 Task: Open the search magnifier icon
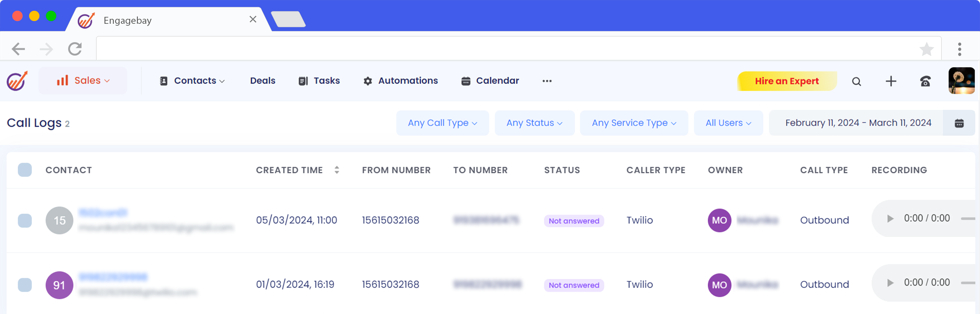(x=856, y=81)
